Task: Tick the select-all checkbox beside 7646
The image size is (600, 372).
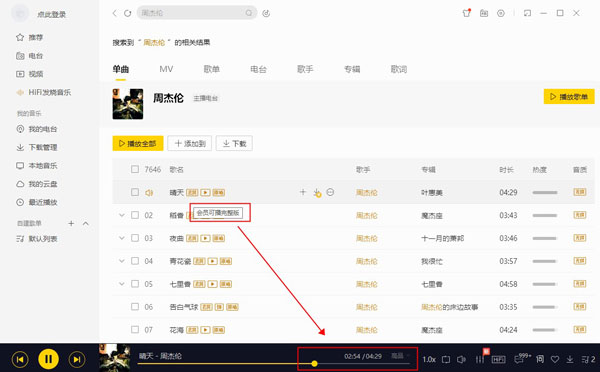Action: coord(135,169)
